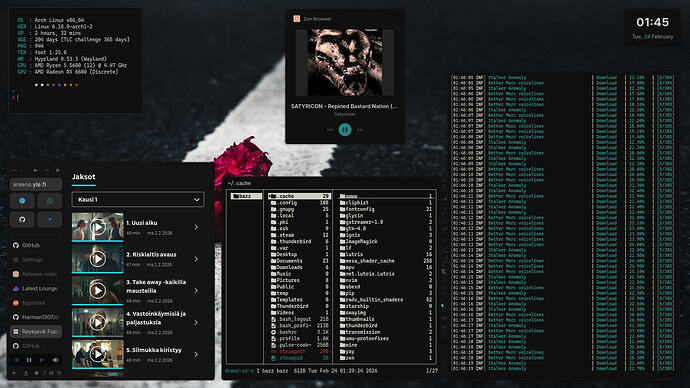Open the pinned blue globe tile
Viewport: 690px width, 388px height.
22,201
